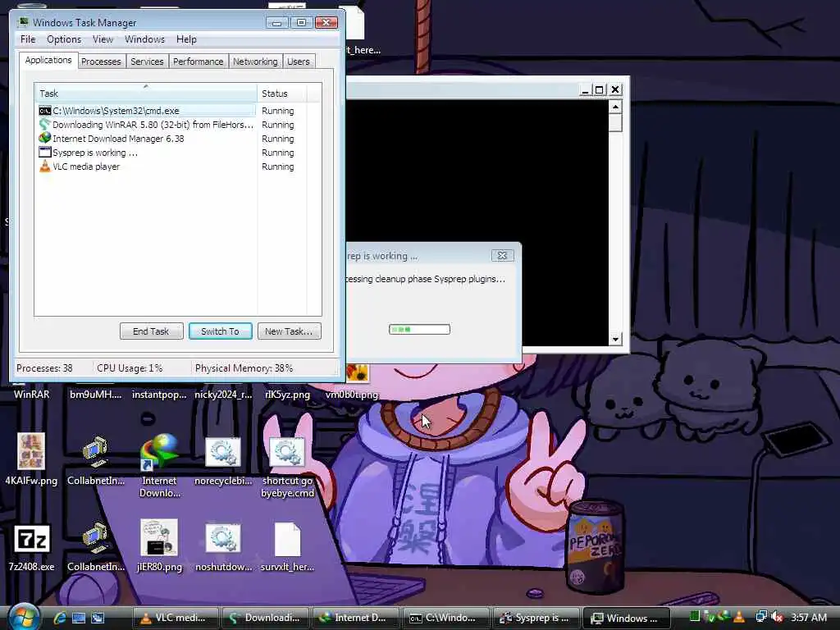Click Sysprep progress bar
840x630 pixels.
click(x=419, y=329)
